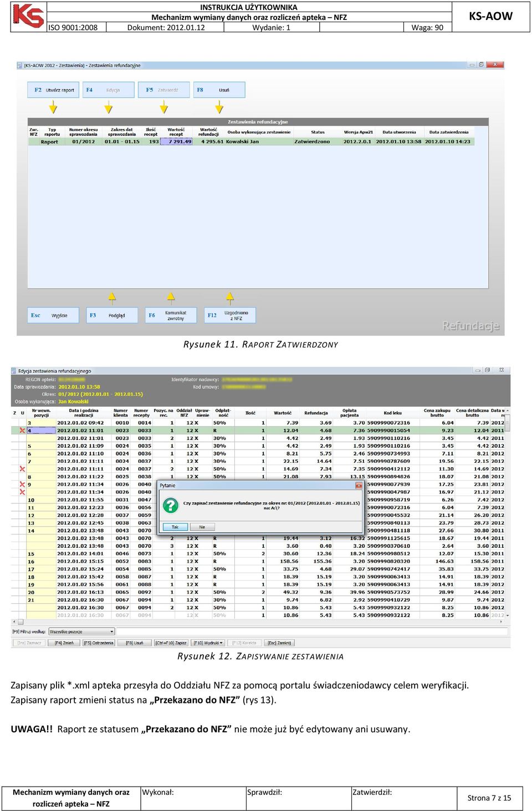This screenshot has height=811, width=532.
Task: Open the Wszystkie pozycje filter dropdown
Action: click(81, 631)
